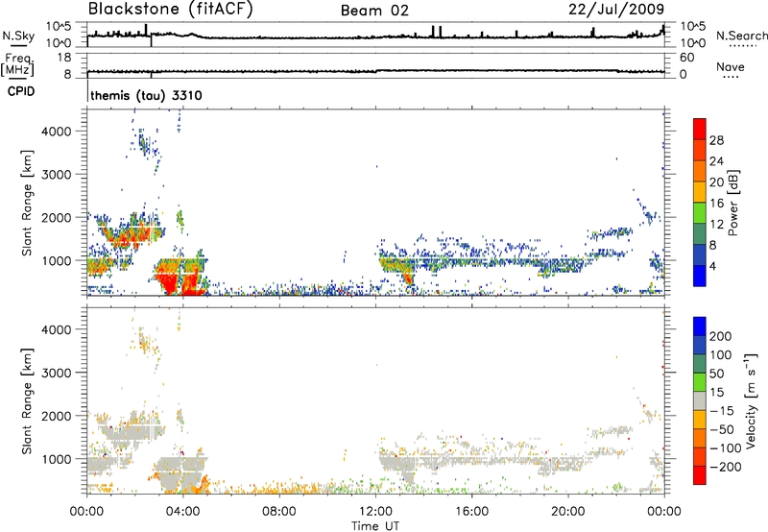Click the "12" power scale value

pyautogui.click(x=717, y=225)
